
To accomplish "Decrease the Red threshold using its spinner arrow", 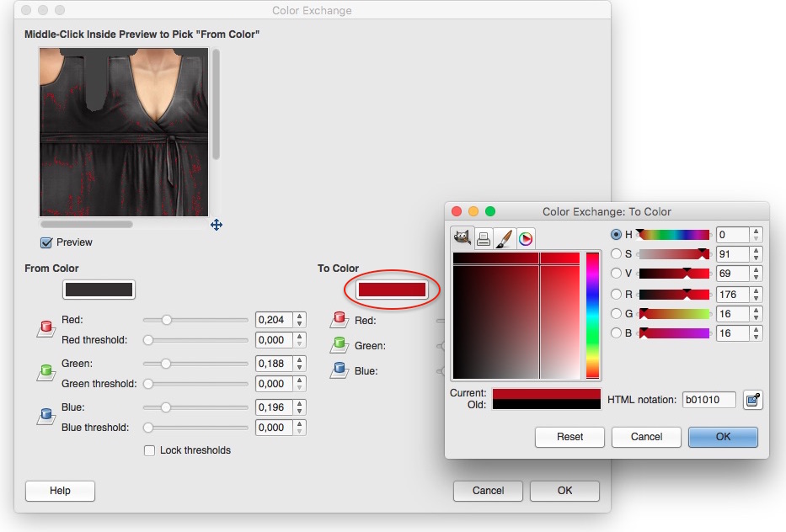I will coord(301,343).
